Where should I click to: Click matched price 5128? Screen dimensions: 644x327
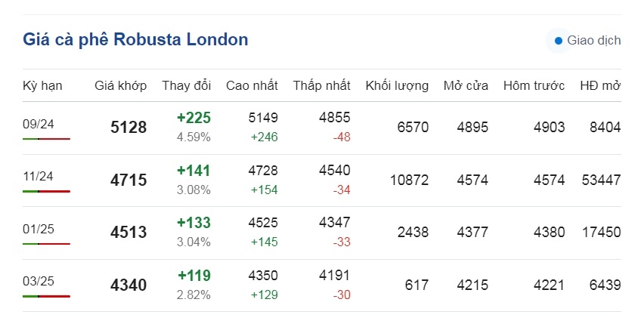128,127
